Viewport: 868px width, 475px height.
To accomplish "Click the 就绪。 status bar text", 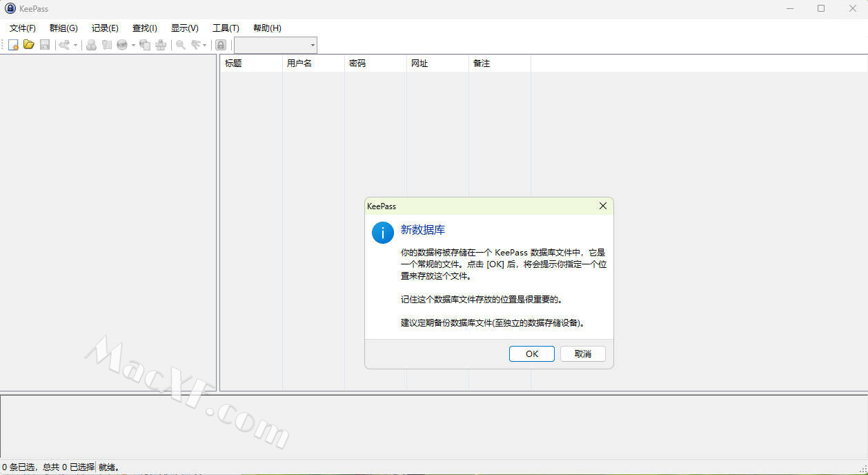I will (x=110, y=467).
